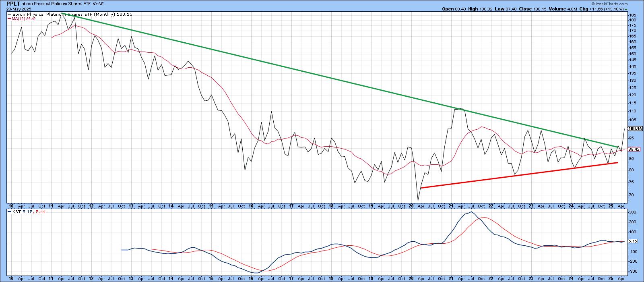The width and height of the screenshot is (644, 282).
Task: Select the Open 88.40 value
Action: [x=454, y=9]
